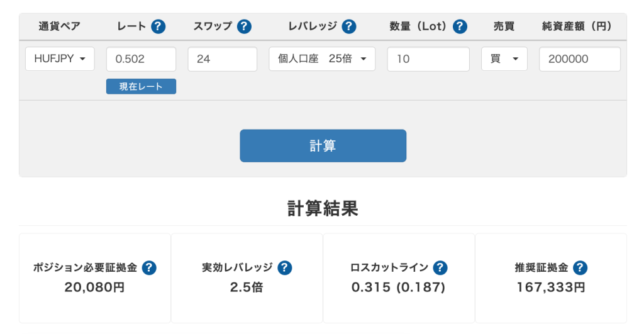Click the net assets field showing 200000

[x=579, y=59]
